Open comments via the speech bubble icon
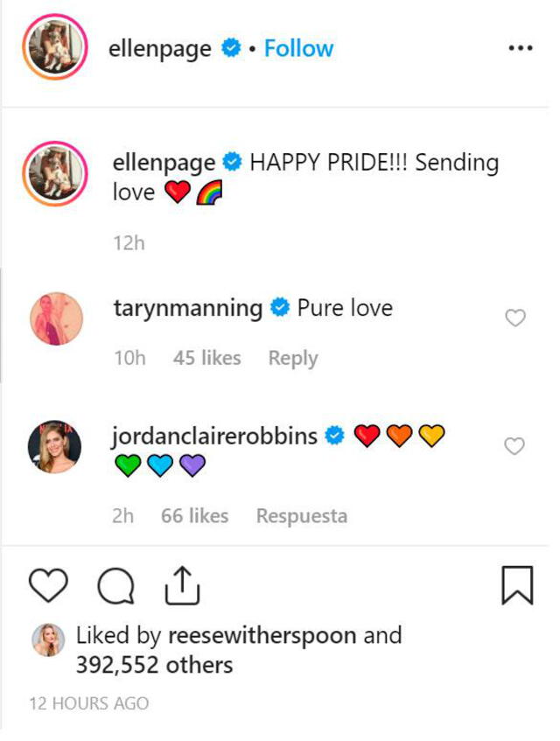The image size is (560, 741). coord(115,584)
